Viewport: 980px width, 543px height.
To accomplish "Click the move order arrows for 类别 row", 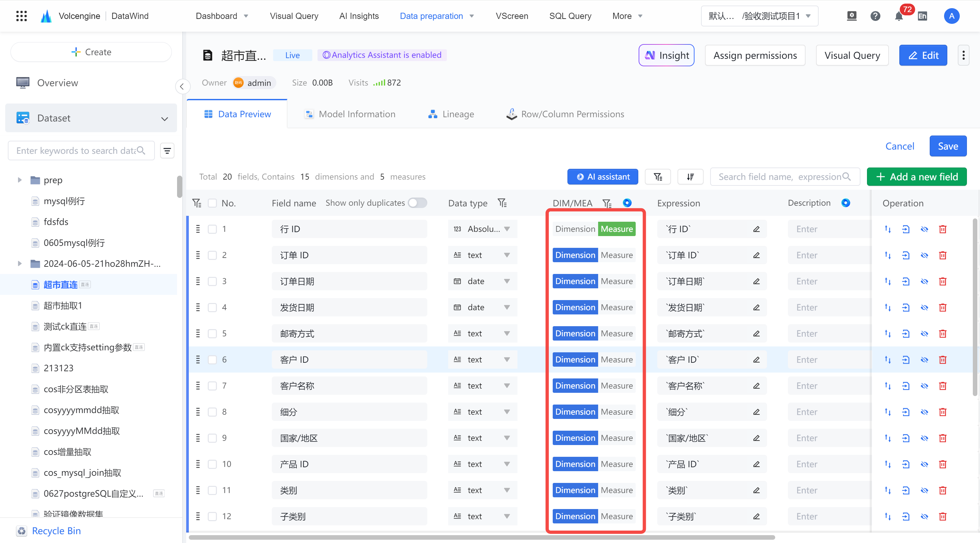I will click(x=888, y=490).
